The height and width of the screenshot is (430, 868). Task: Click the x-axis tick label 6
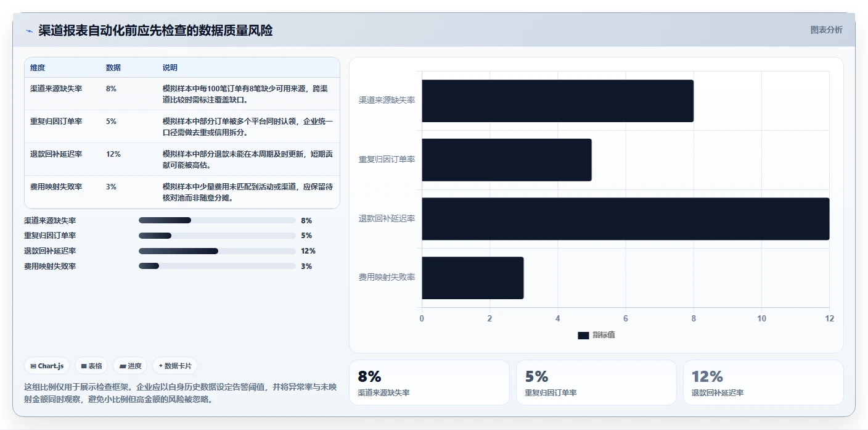[x=625, y=318]
